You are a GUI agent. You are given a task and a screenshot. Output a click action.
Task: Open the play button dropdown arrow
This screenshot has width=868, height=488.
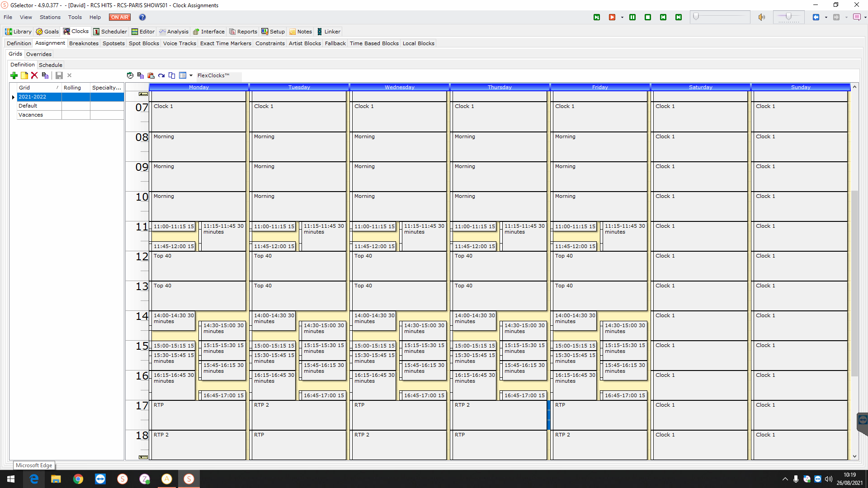coord(622,18)
